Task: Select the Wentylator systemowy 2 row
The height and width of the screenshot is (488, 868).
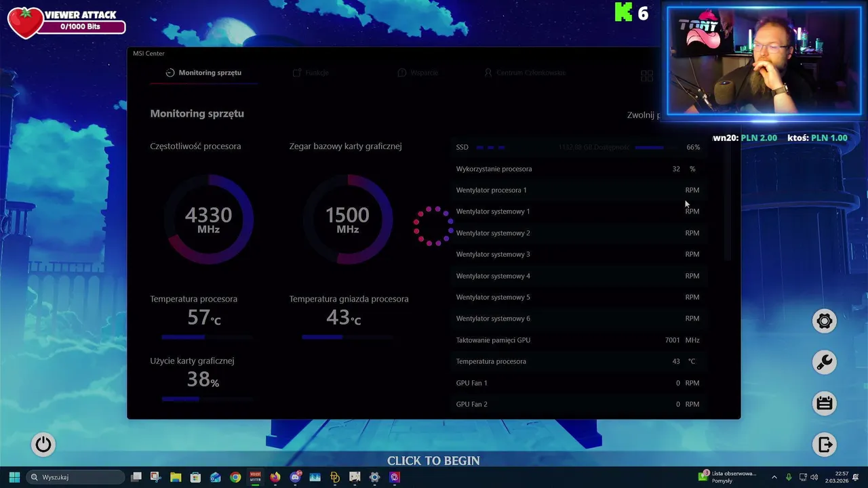Action: [578, 233]
